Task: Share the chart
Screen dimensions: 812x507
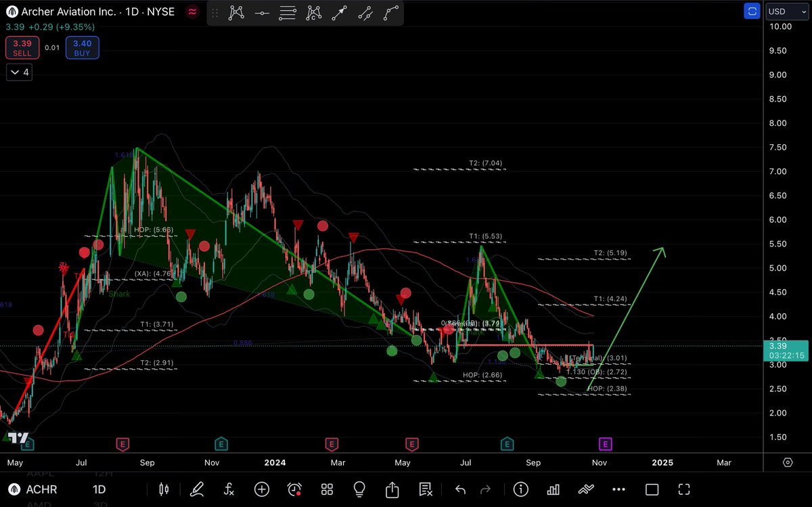Action: coord(392,489)
